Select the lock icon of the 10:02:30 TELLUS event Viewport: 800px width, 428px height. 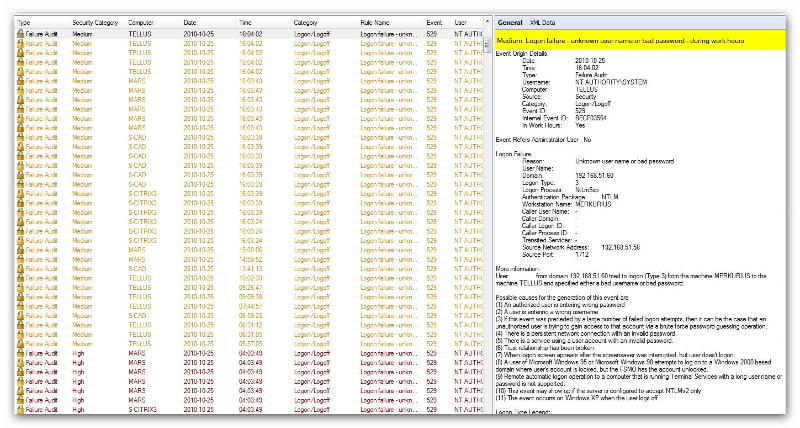pyautogui.click(x=20, y=278)
